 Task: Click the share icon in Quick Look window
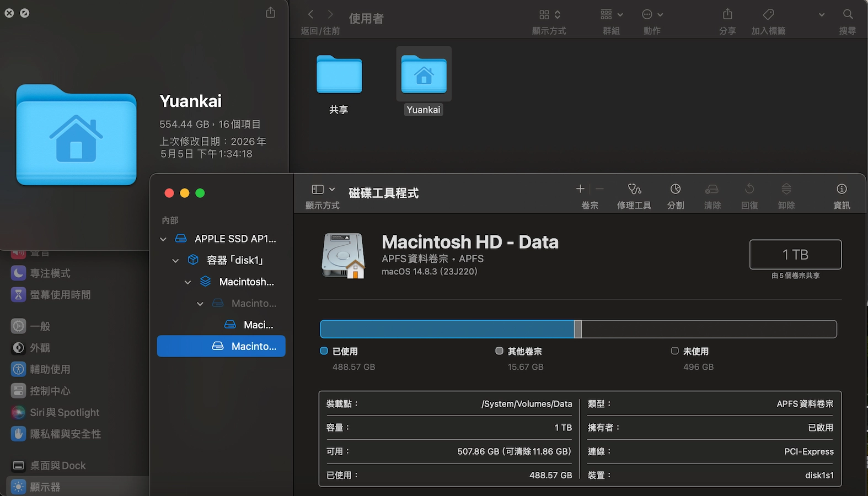270,12
